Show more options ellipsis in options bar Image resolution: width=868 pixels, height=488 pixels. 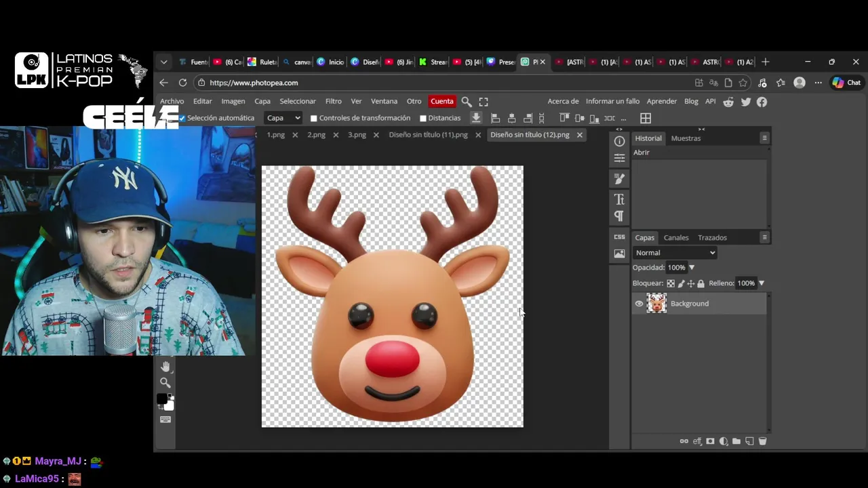623,119
